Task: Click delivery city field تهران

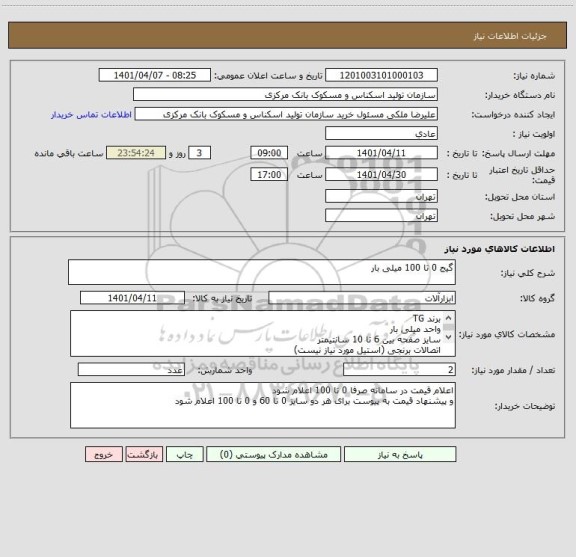Action: [381, 215]
